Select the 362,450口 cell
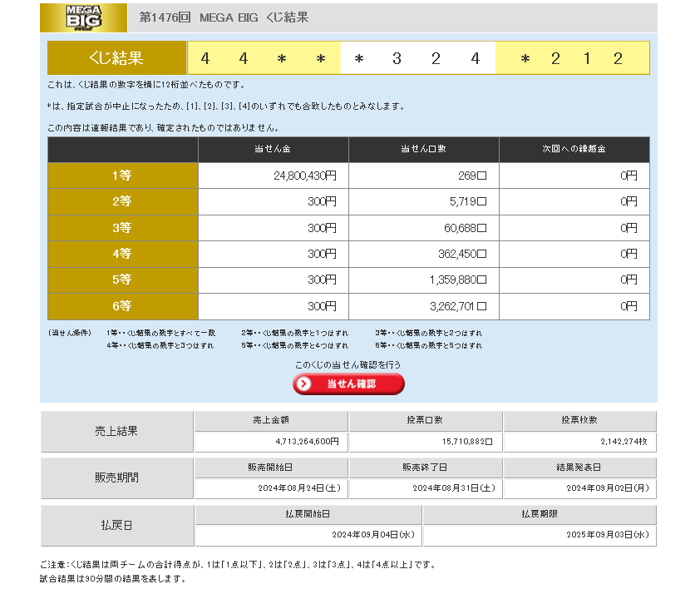 tap(462, 254)
